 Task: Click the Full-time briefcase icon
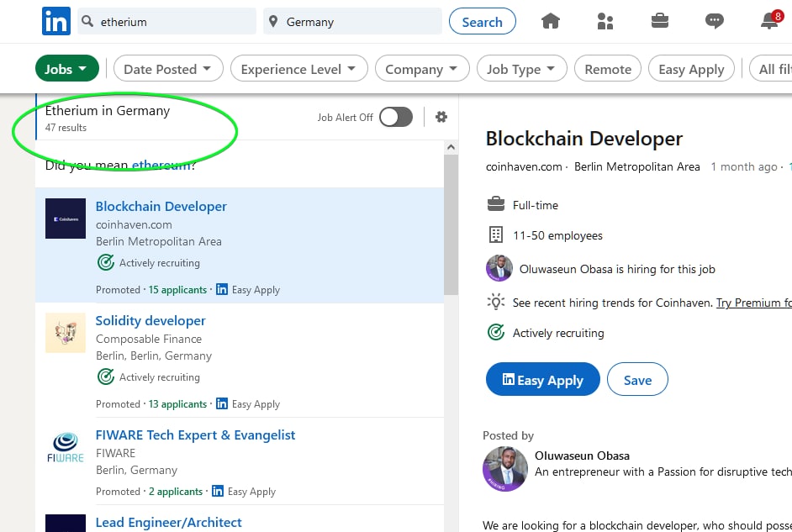pyautogui.click(x=496, y=204)
